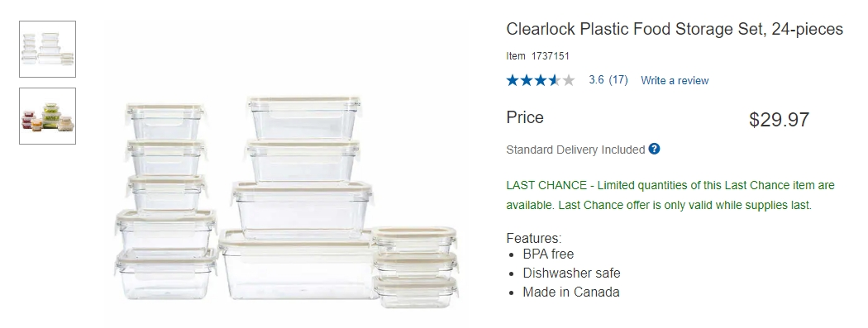Click the half-filled fourth rating star

tap(555, 81)
